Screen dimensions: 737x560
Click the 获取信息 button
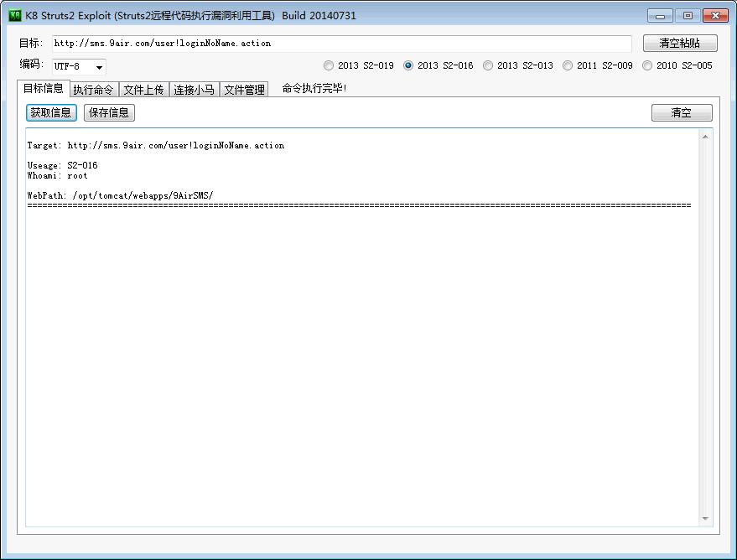[51, 112]
